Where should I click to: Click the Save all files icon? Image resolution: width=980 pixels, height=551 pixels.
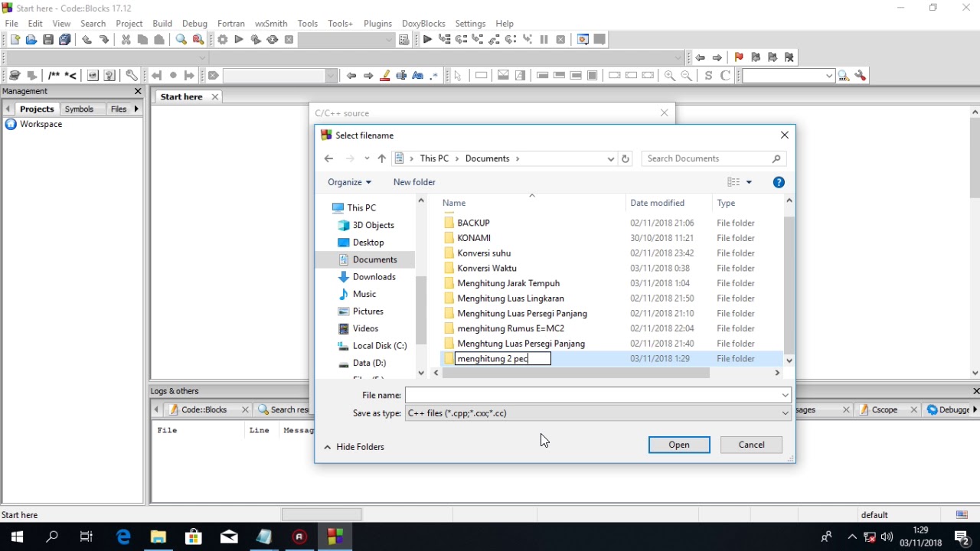click(65, 40)
